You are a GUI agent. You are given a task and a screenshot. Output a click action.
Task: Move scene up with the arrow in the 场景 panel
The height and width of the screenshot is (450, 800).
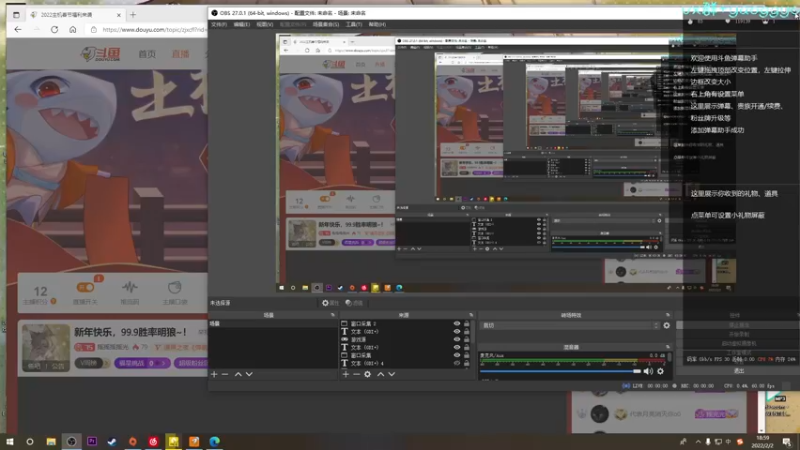(238, 374)
